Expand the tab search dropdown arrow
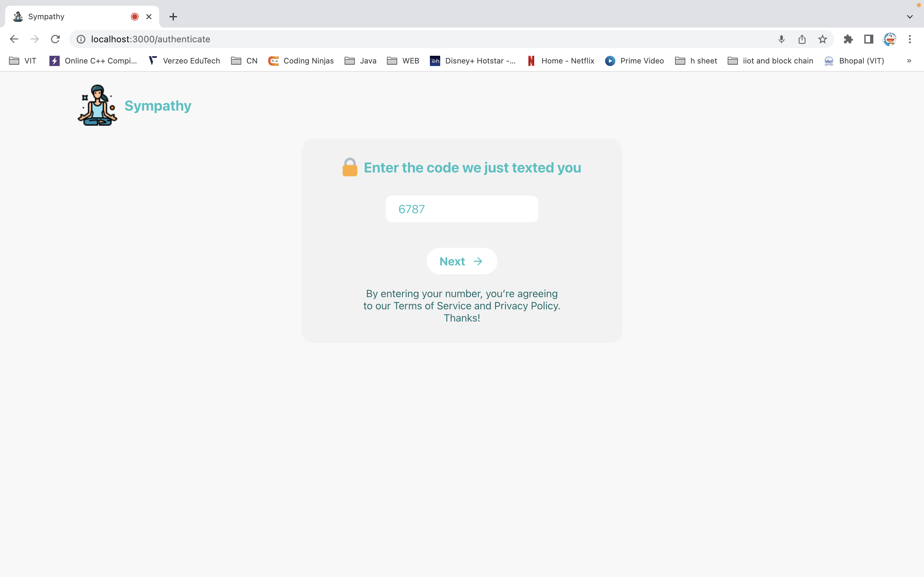 point(910,17)
